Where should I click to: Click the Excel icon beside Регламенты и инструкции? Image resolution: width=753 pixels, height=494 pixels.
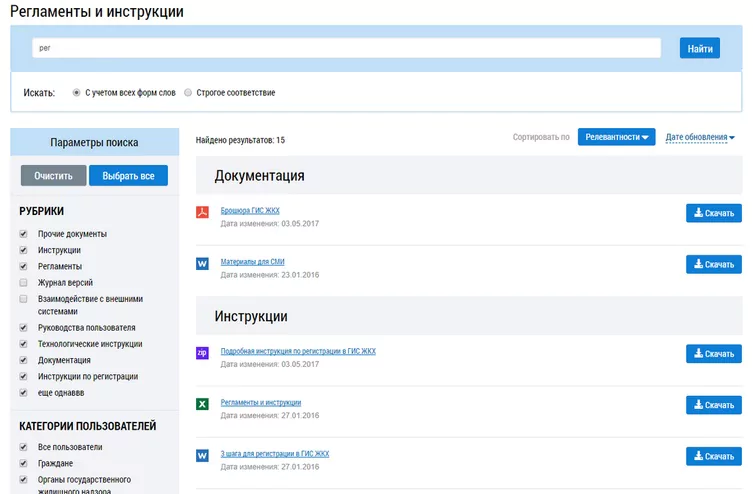[202, 404]
